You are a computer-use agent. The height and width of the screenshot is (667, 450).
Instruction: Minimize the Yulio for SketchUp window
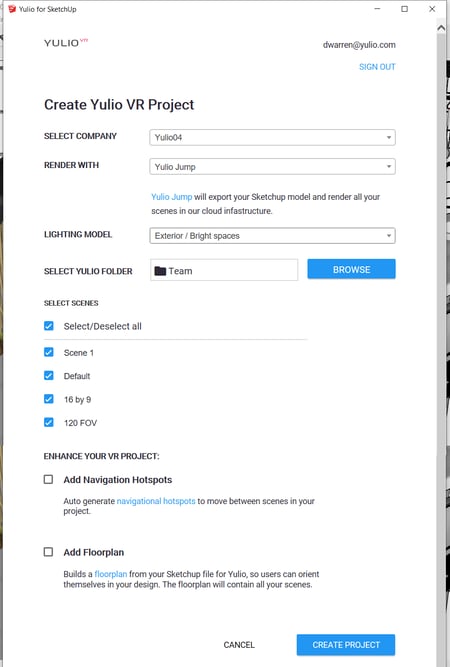tap(377, 9)
